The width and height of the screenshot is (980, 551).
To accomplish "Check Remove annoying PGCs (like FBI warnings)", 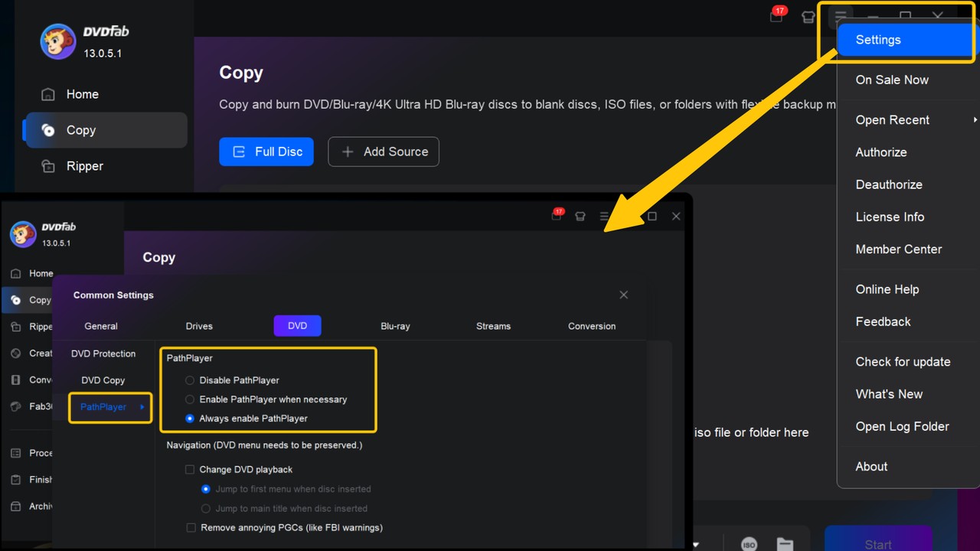I will click(x=191, y=527).
